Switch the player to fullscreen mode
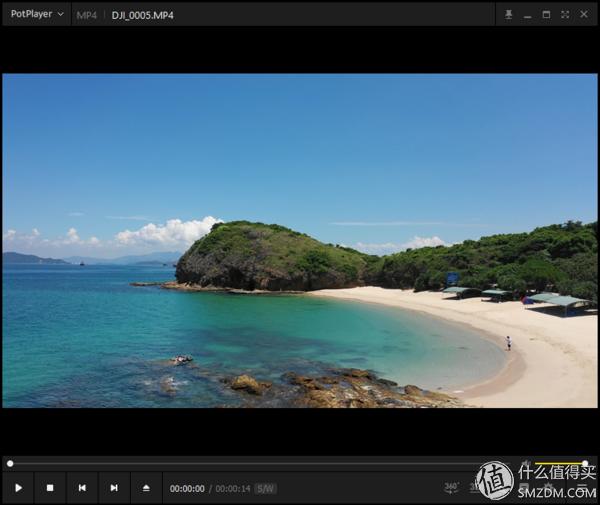Screen dimensions: 600x505 tap(565, 15)
